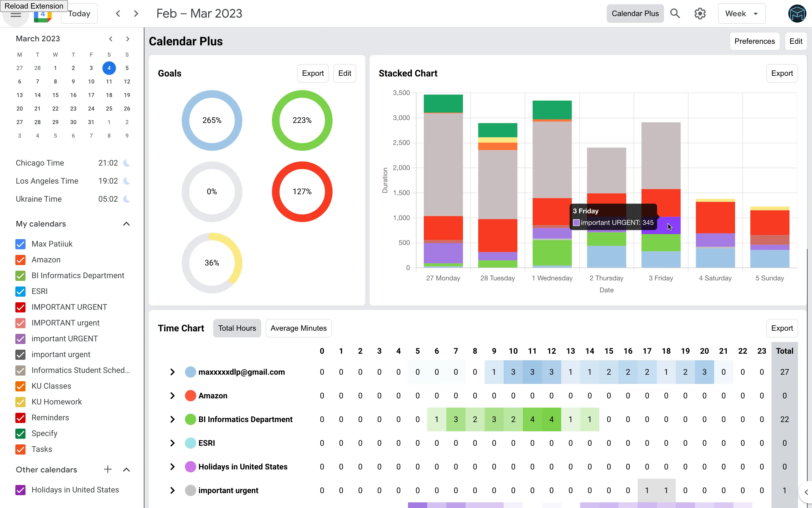Collapse the My calendars section
Image resolution: width=812 pixels, height=508 pixels.
(x=126, y=224)
